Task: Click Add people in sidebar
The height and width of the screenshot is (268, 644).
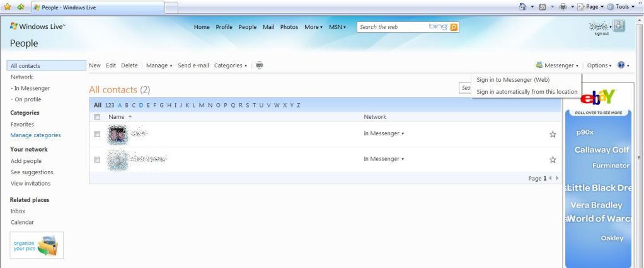Action: click(x=26, y=161)
